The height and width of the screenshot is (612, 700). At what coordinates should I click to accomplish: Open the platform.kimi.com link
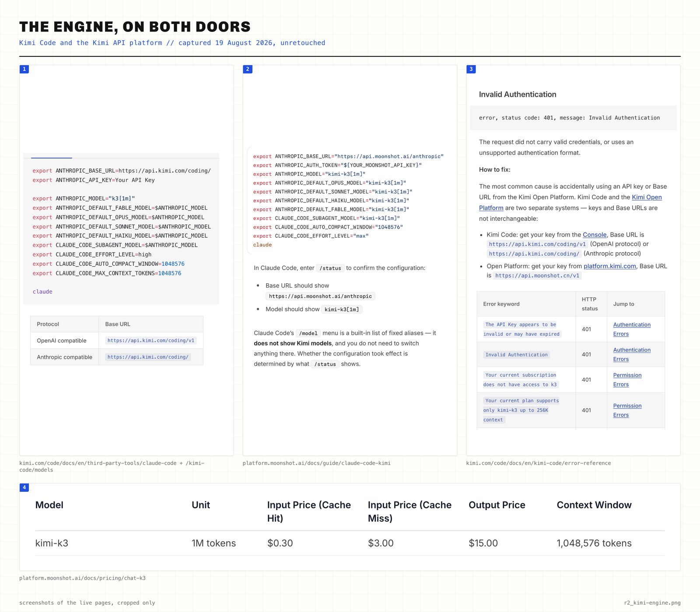[609, 266]
